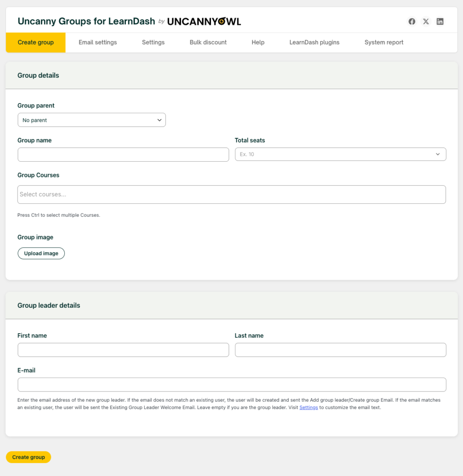Open the X (Twitter) social icon
This screenshot has height=476, width=463.
coord(426,22)
